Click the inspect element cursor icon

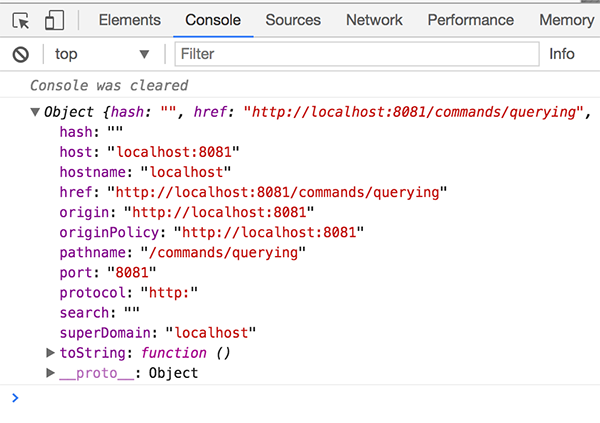[x=21, y=20]
